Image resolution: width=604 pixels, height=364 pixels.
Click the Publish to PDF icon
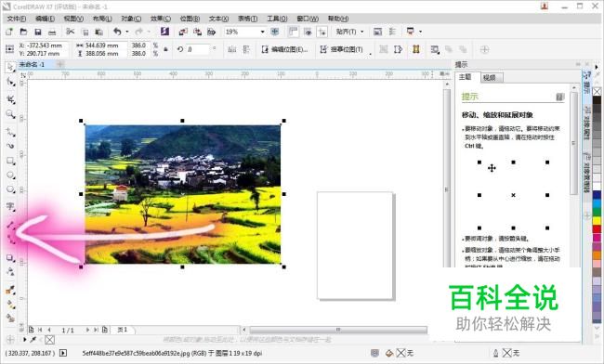point(212,32)
